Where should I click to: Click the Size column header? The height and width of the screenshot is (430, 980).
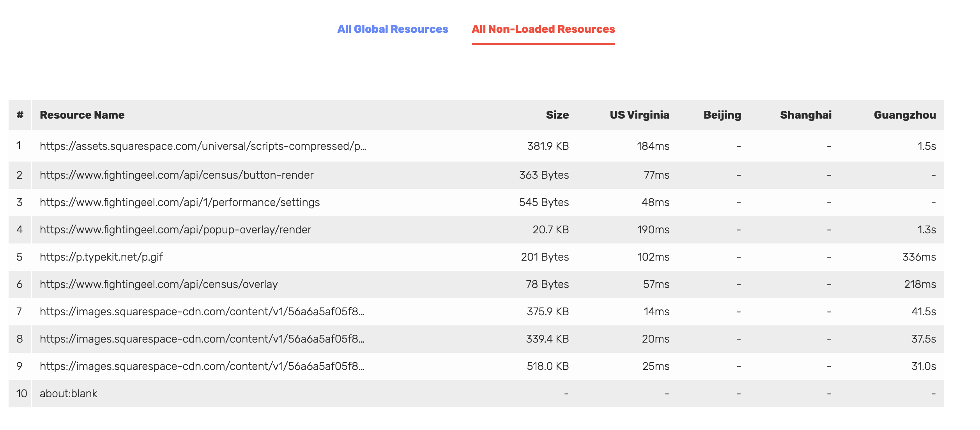[x=557, y=115]
